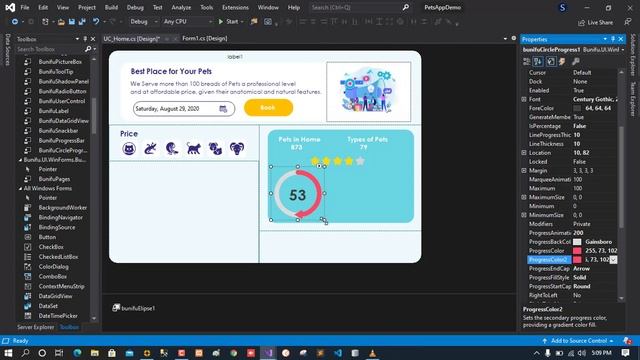Select the circle progress control showing 53
This screenshot has height=360, width=640.
(298, 193)
